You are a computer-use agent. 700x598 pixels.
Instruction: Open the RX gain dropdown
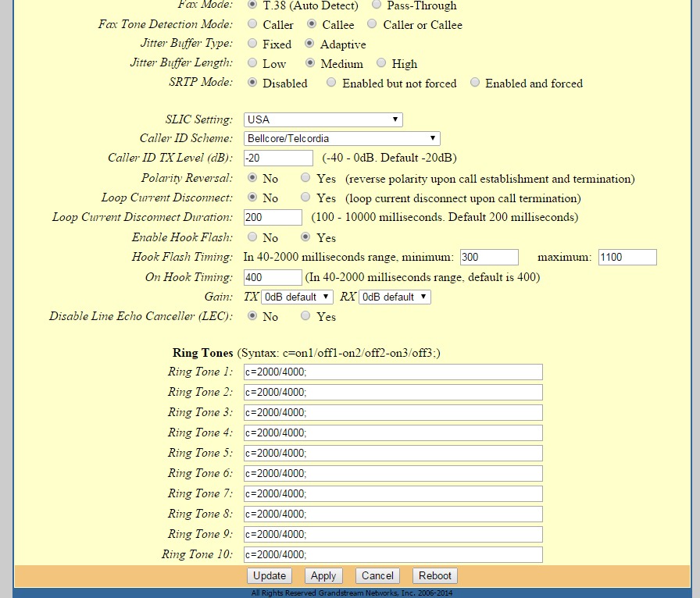pyautogui.click(x=395, y=297)
